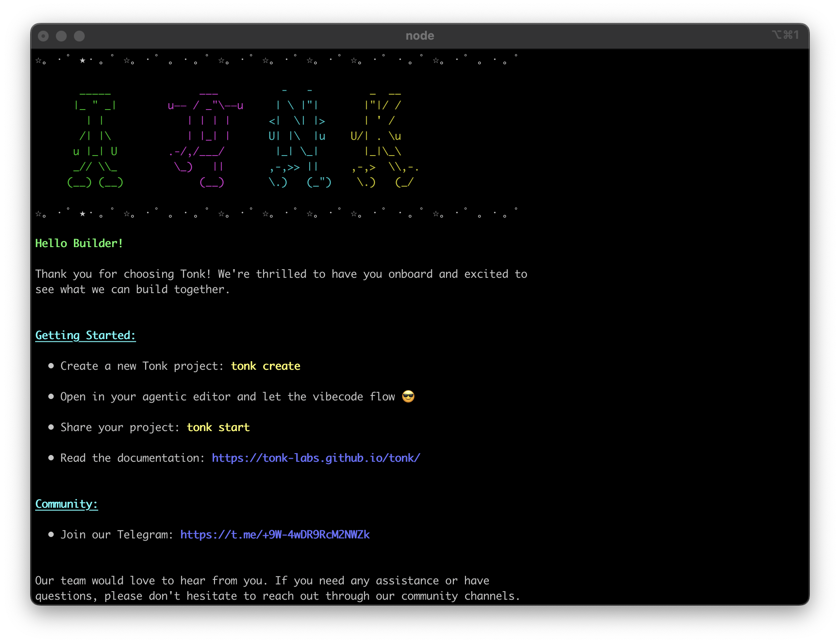Image resolution: width=840 pixels, height=643 pixels.
Task: Click 'Join our Telegram:' label
Action: point(117,535)
